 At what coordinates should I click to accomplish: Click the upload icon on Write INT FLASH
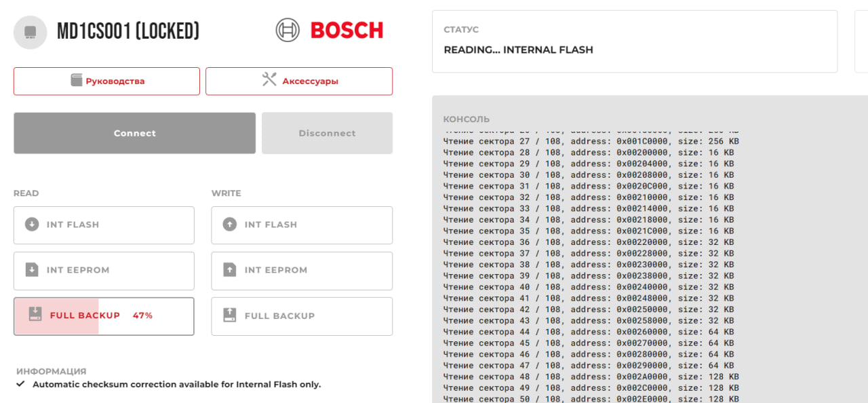[x=230, y=225]
